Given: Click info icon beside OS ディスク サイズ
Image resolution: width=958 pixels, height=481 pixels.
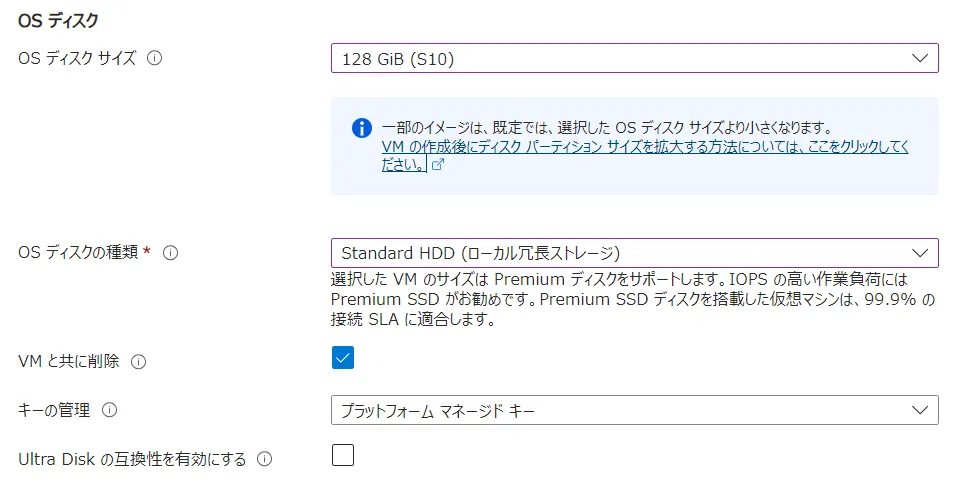Looking at the screenshot, I should coord(155,58).
